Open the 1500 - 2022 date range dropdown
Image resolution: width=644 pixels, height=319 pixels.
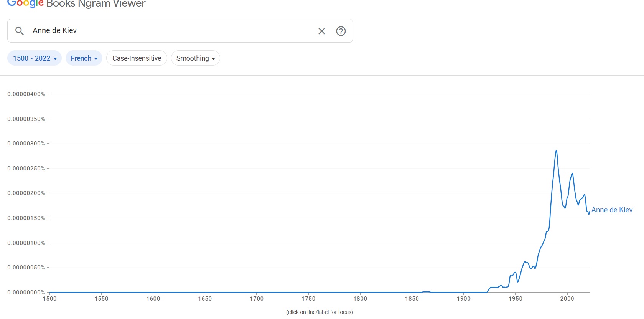[35, 58]
